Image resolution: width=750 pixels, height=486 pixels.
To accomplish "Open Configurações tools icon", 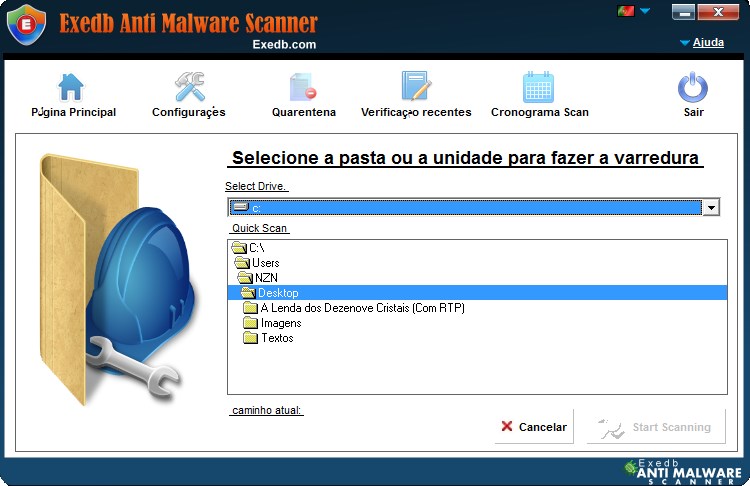I will pos(189,87).
